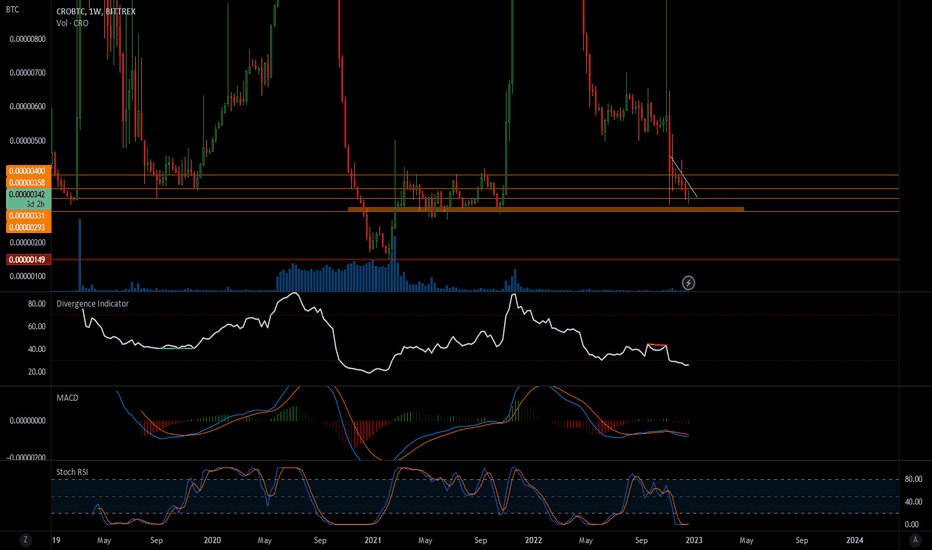Image resolution: width=932 pixels, height=550 pixels.
Task: Click the 3d 2h bar countdown label
Action: (x=35, y=204)
